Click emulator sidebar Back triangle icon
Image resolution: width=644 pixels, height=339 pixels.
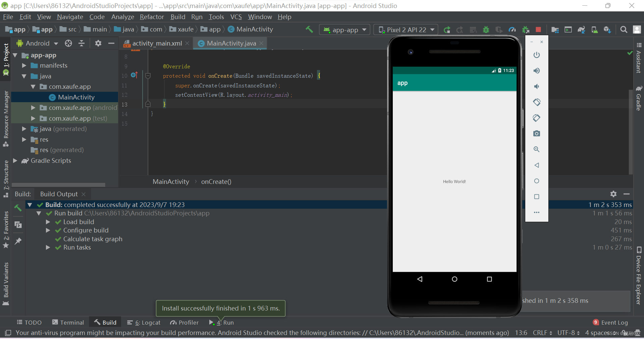(x=537, y=165)
